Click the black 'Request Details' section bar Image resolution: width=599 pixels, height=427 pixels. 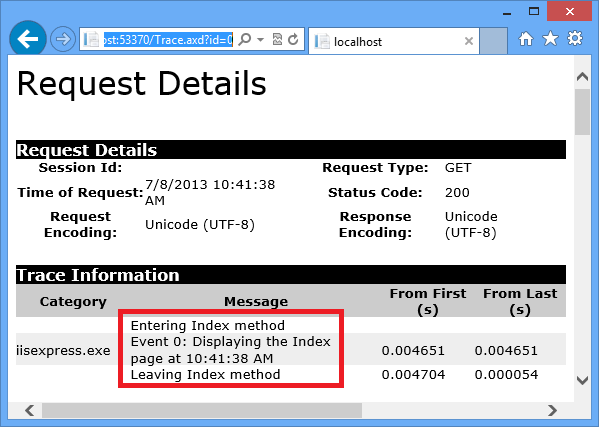(291, 150)
